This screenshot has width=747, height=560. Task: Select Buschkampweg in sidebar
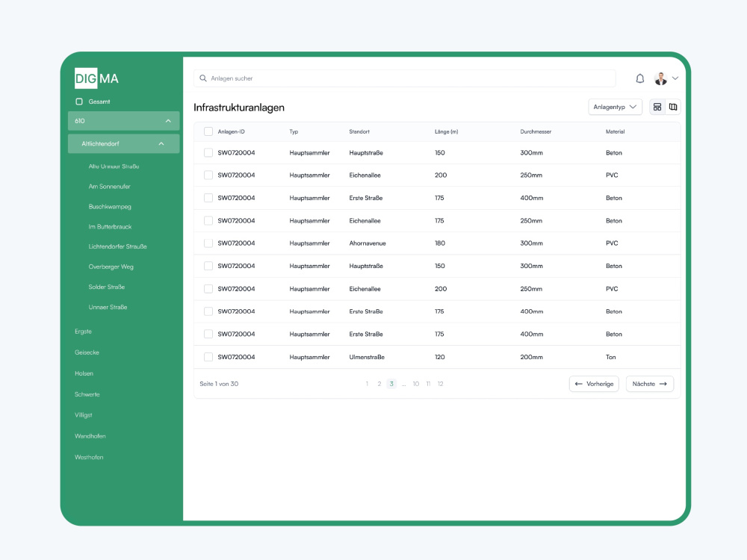110,207
